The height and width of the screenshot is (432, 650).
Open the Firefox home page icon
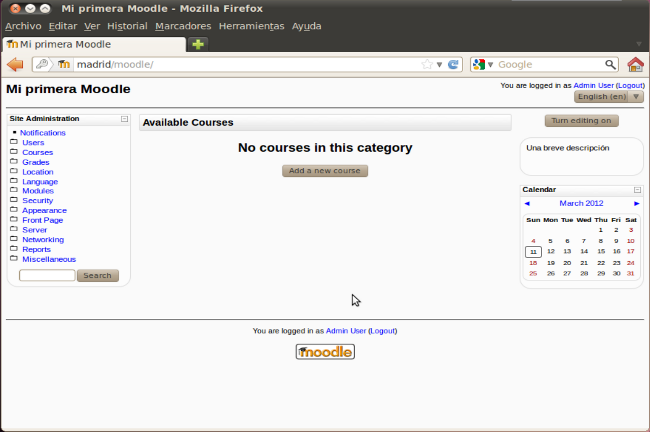(635, 65)
